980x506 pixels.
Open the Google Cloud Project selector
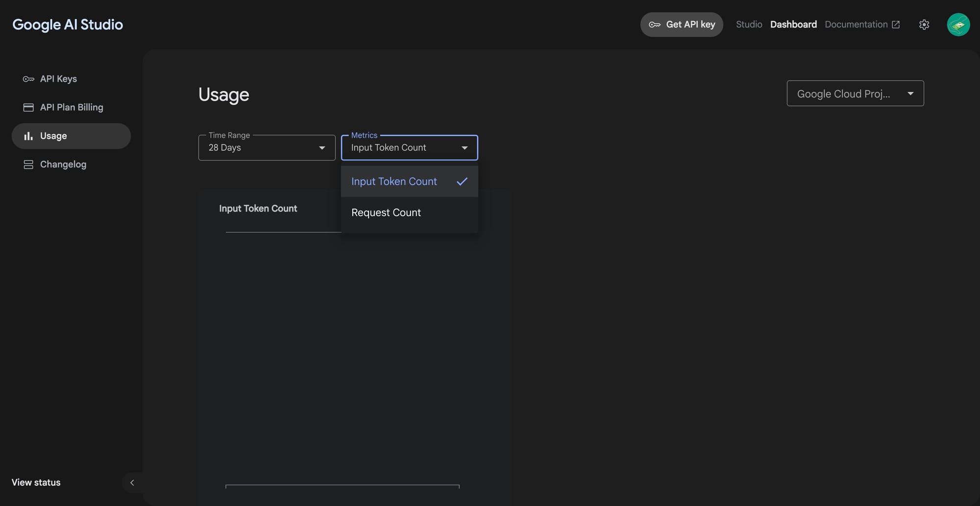856,94
